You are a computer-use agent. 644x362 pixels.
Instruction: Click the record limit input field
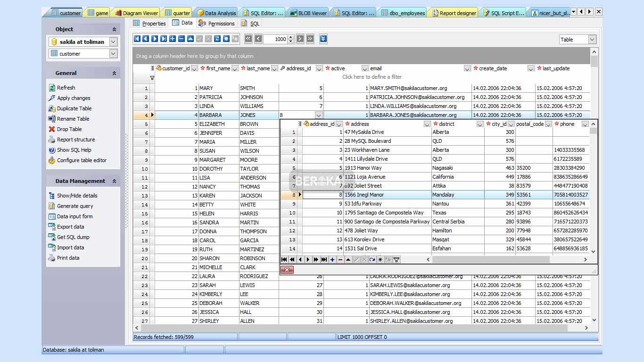click(275, 39)
